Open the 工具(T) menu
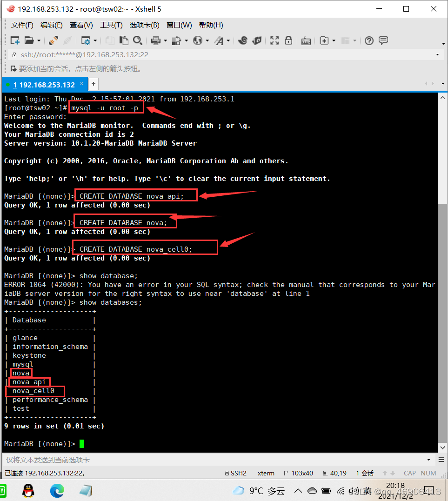 (111, 25)
